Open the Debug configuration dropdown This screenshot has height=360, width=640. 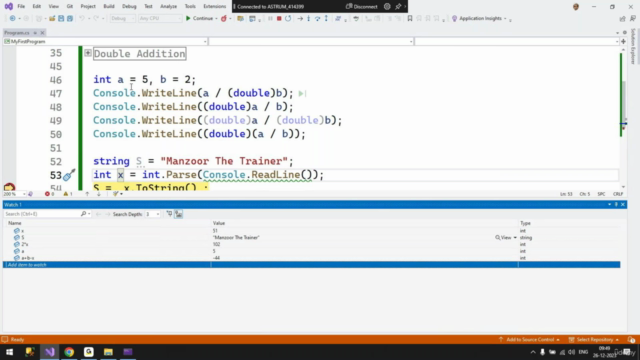pyautogui.click(x=122, y=18)
